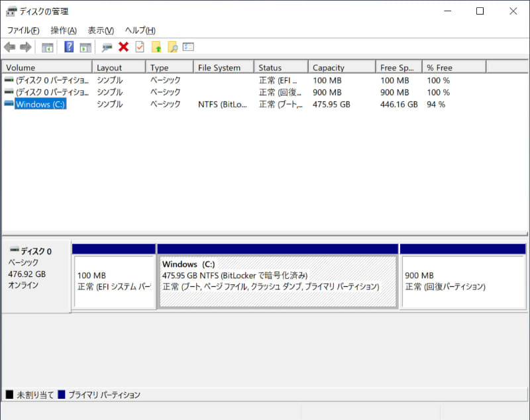
Task: Click the ディスク 0 disk label panel
Action: click(36, 276)
